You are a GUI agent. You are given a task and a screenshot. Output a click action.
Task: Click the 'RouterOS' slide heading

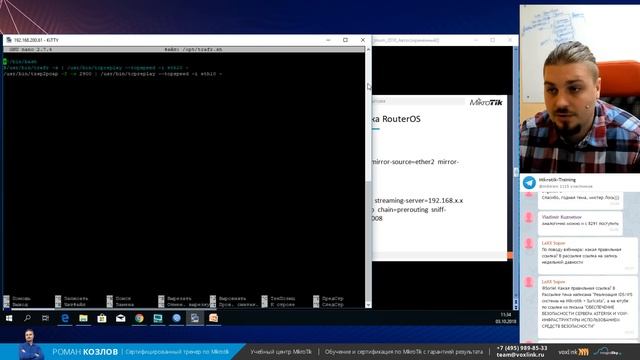(401, 119)
